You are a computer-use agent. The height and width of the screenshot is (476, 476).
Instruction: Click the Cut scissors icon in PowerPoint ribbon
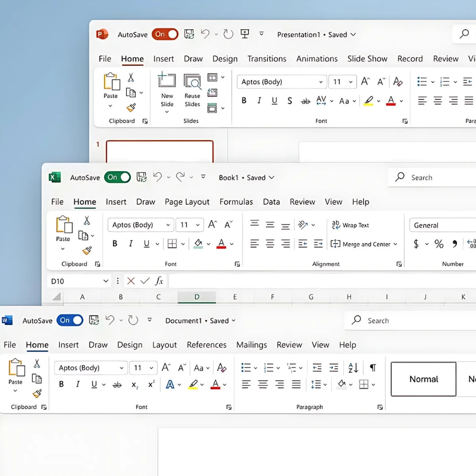point(131,78)
